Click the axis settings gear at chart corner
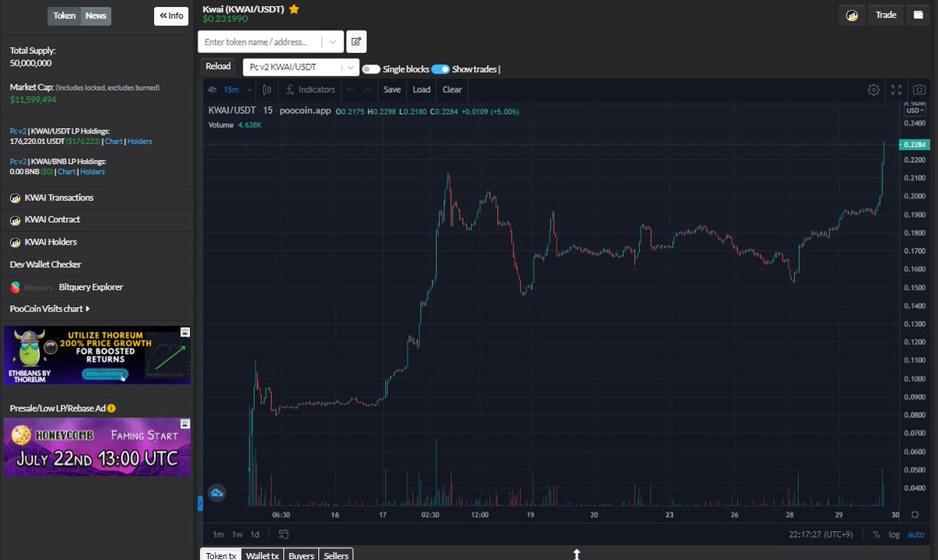Image resolution: width=938 pixels, height=560 pixels. click(x=915, y=515)
